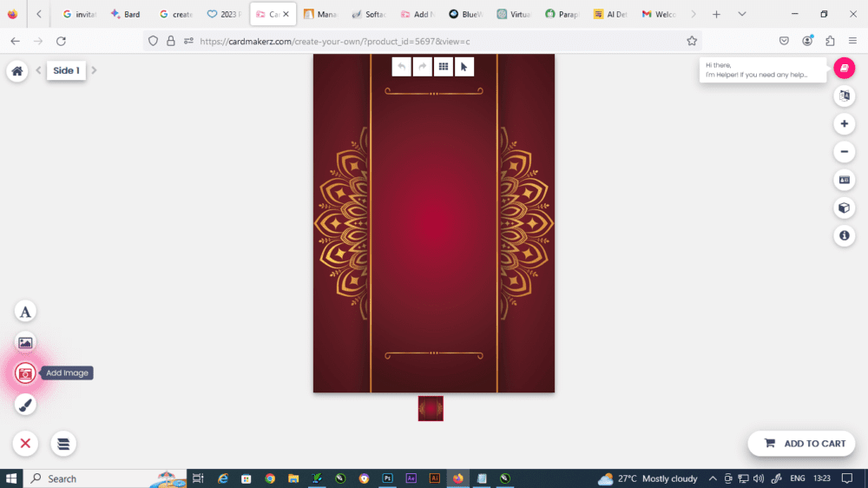Select the Add Text tool
Image resolution: width=868 pixels, height=488 pixels.
25,312
